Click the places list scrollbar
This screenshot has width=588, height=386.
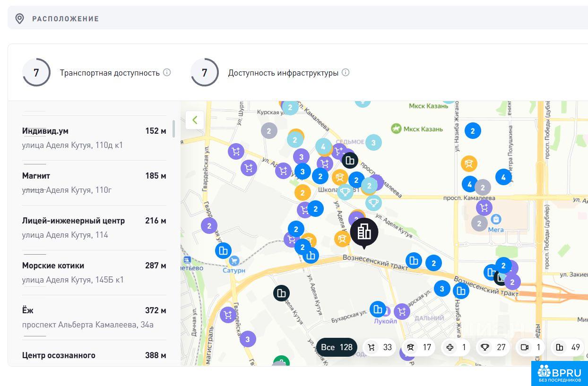pos(173,129)
